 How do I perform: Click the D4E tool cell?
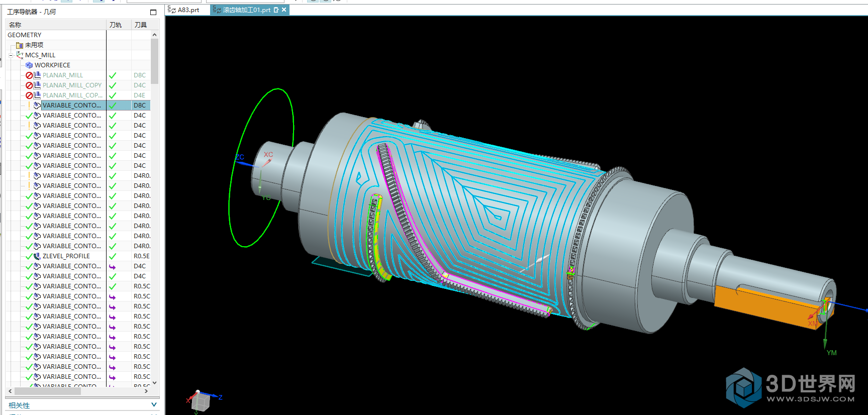point(140,95)
